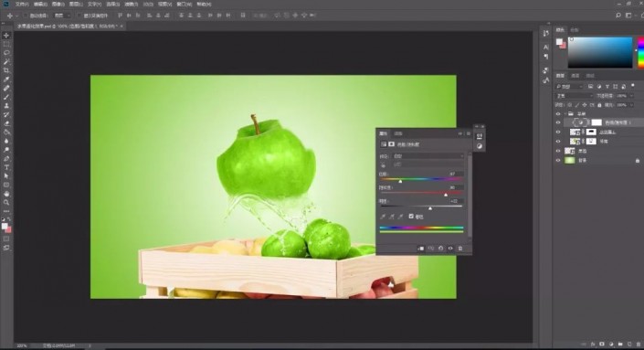Switch to the Paths tab

(x=590, y=76)
